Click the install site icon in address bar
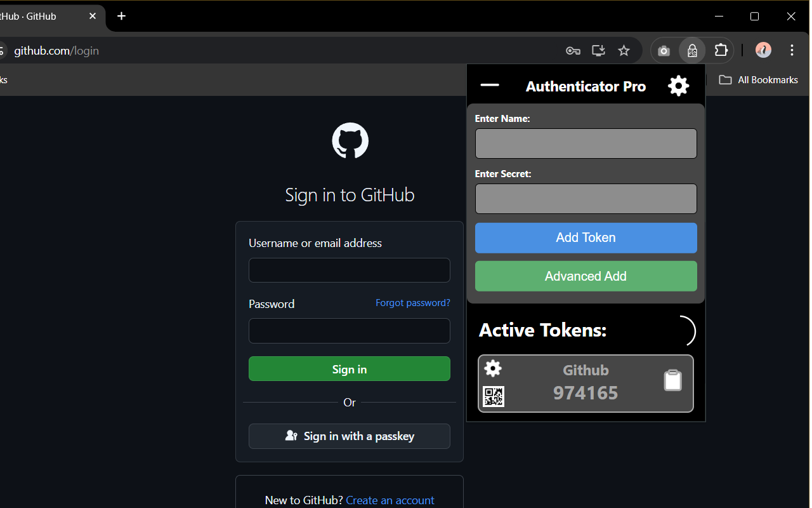The height and width of the screenshot is (508, 812). 598,50
